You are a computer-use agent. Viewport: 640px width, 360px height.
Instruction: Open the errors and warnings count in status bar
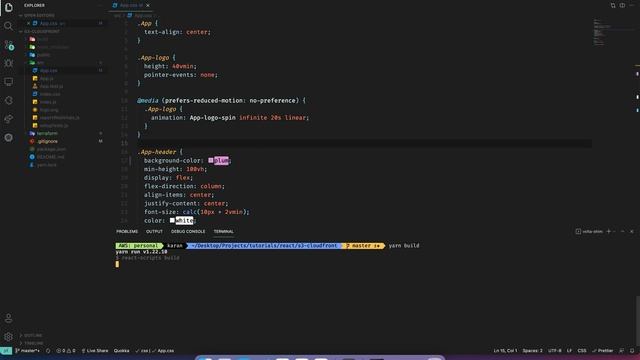pyautogui.click(x=66, y=351)
